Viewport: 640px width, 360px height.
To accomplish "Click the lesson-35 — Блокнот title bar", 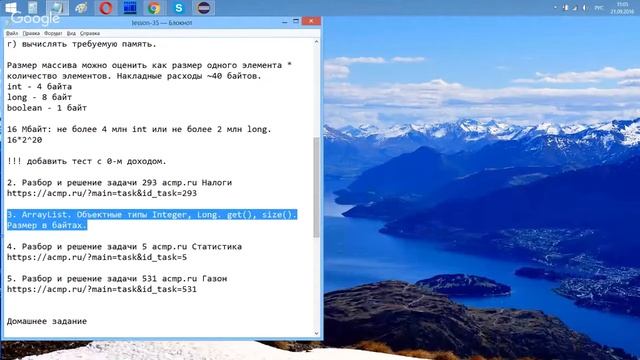I will pyautogui.click(x=162, y=22).
